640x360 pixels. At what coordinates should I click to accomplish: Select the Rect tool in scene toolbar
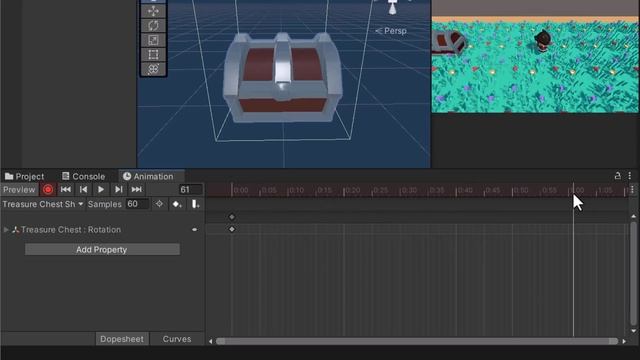coord(153,54)
